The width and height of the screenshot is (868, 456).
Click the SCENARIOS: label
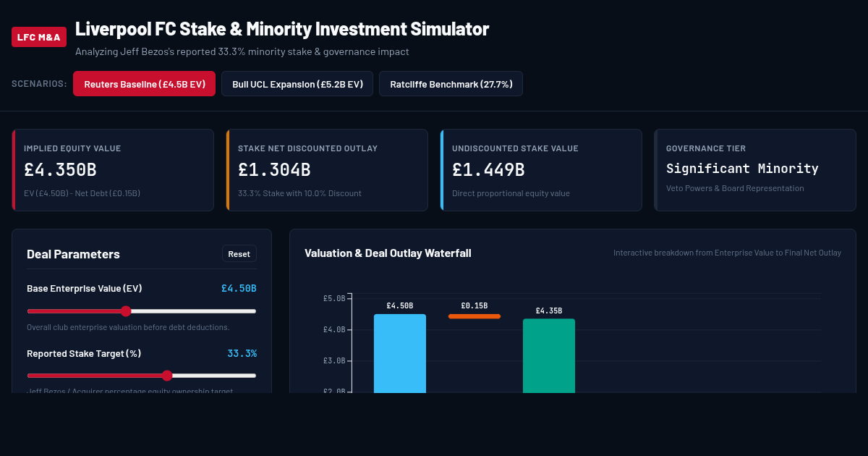coord(39,84)
